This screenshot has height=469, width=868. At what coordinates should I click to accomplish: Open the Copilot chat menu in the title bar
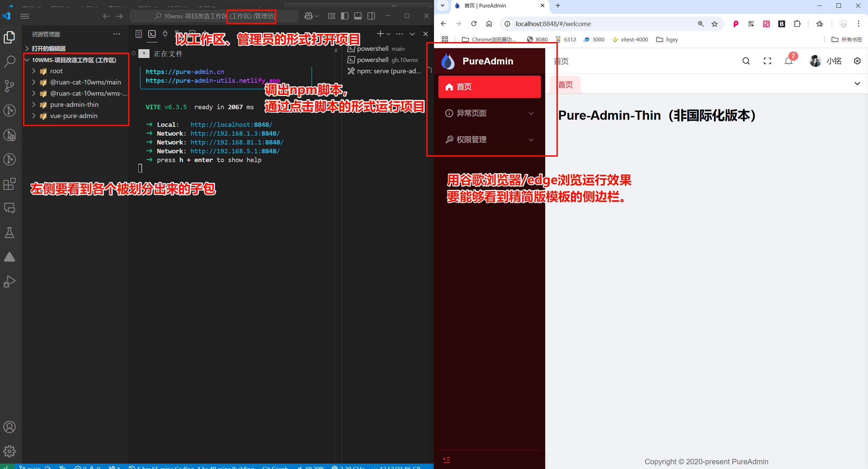312,16
